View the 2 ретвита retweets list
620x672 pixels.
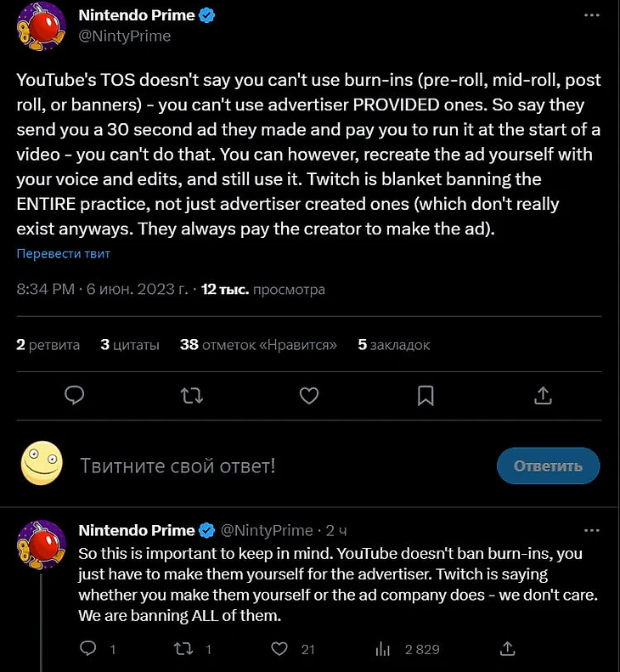click(x=48, y=345)
